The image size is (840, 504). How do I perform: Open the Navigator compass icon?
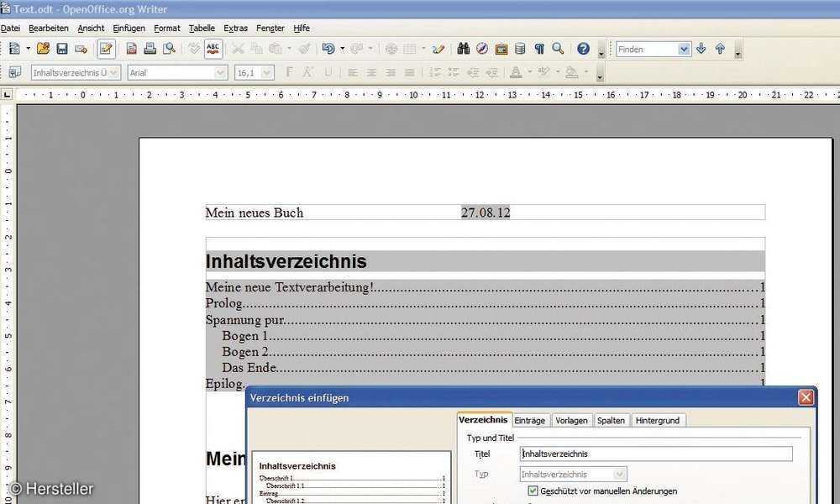click(x=481, y=49)
